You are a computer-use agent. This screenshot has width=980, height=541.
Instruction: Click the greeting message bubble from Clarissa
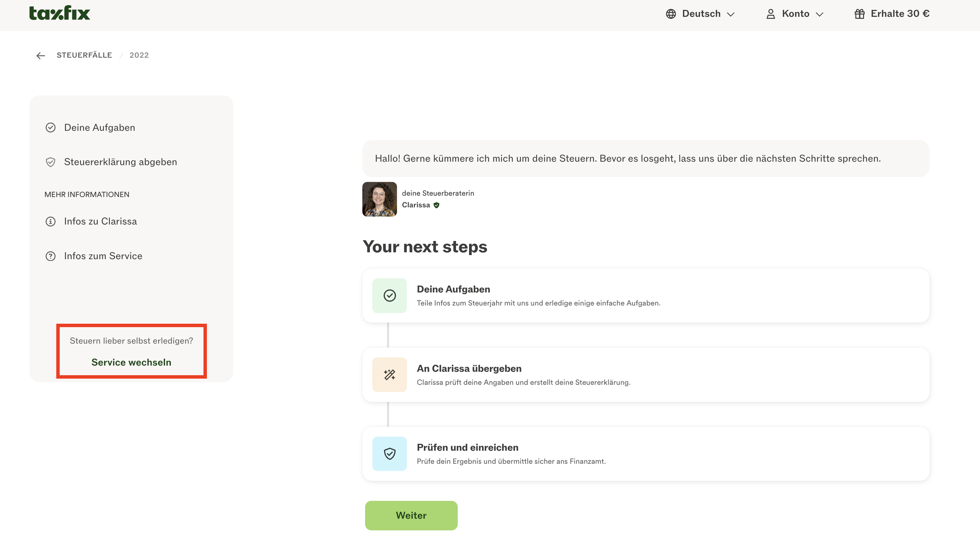[x=645, y=158]
